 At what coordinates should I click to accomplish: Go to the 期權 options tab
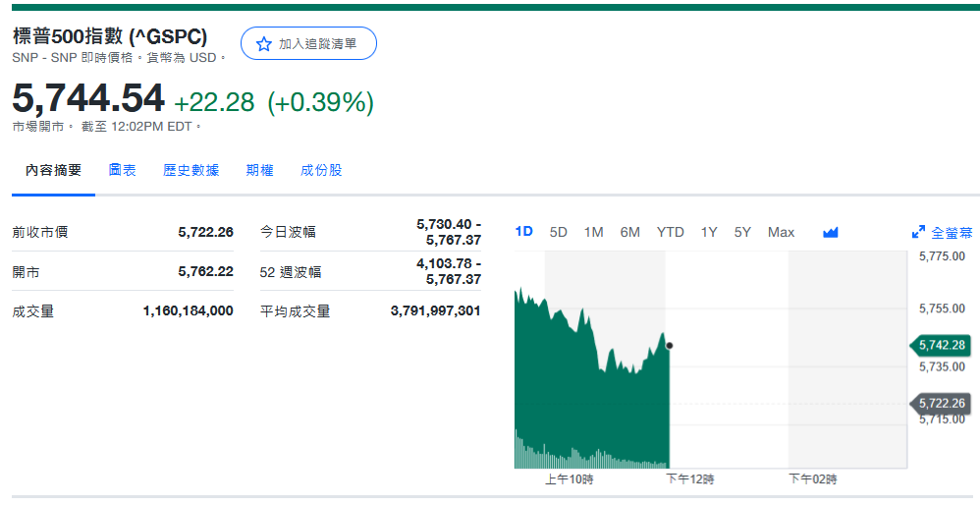click(x=259, y=171)
